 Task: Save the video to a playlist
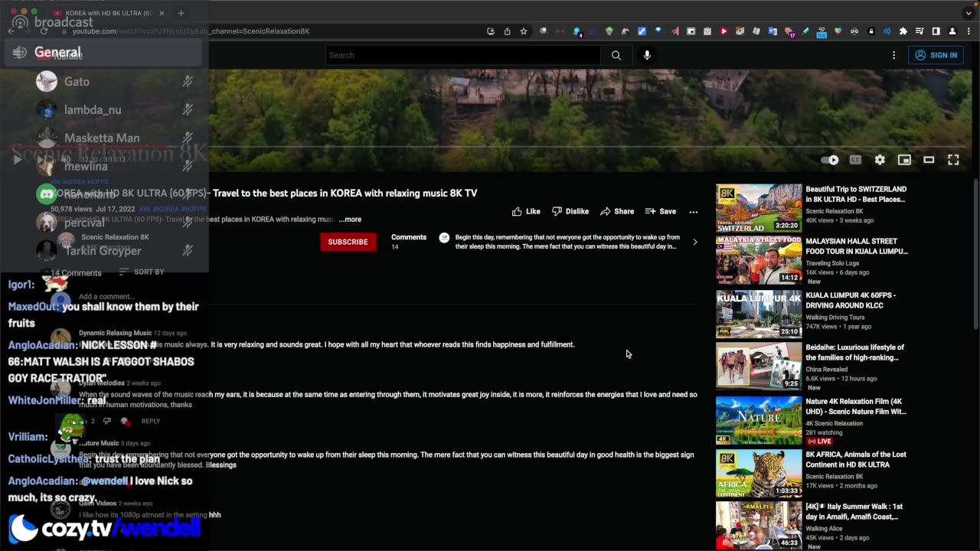pos(661,211)
